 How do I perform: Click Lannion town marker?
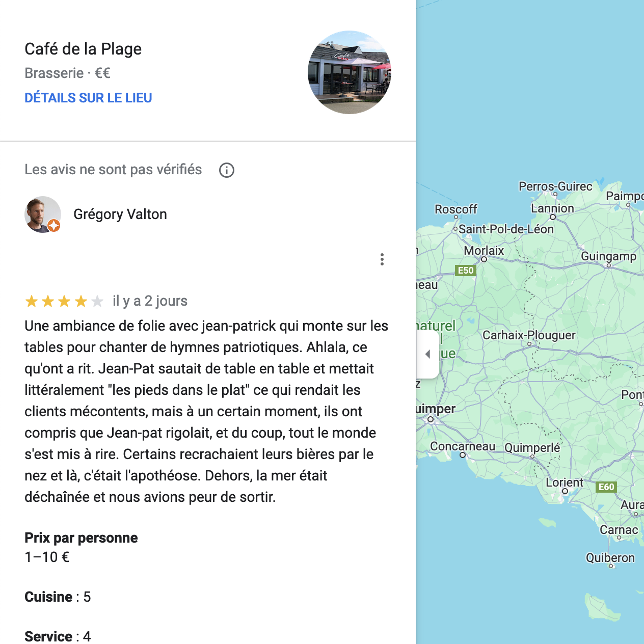[552, 208]
